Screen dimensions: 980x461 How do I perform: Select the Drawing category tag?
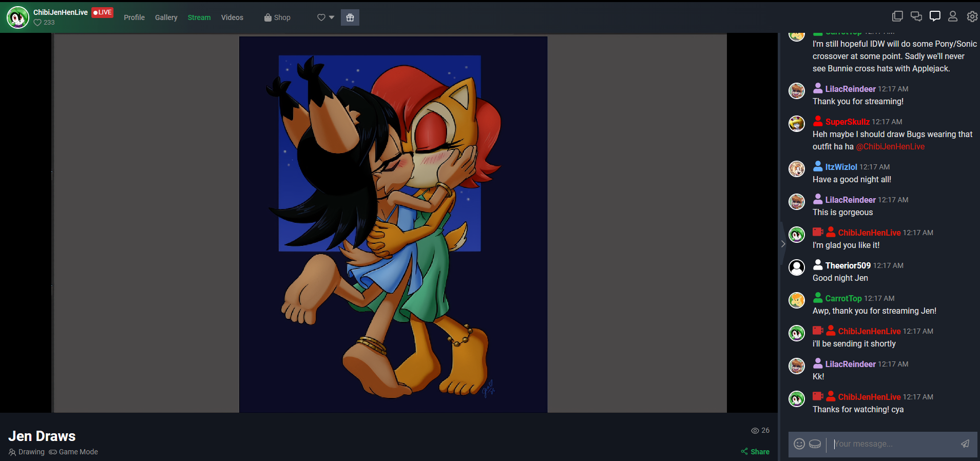pos(27,452)
